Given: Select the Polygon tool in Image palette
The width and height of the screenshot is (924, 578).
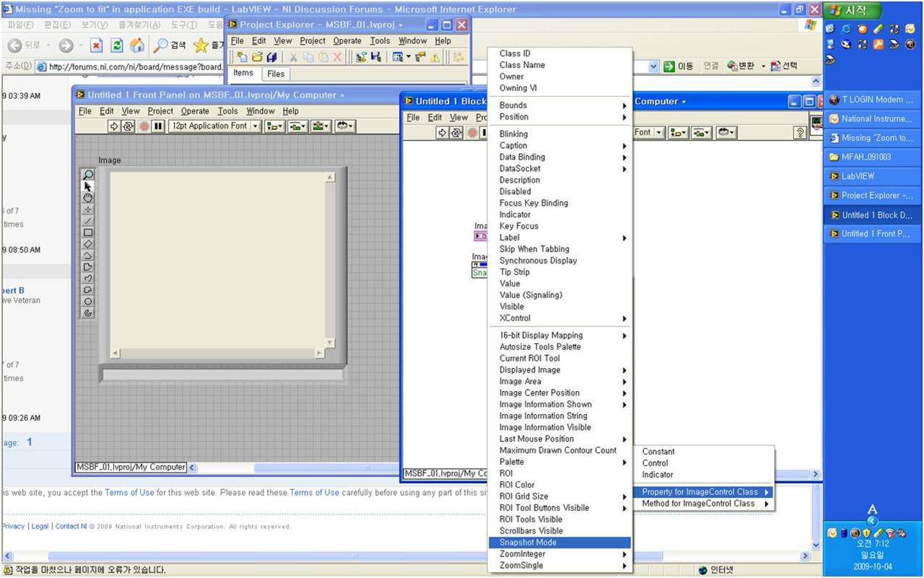Looking at the screenshot, I should [x=88, y=267].
